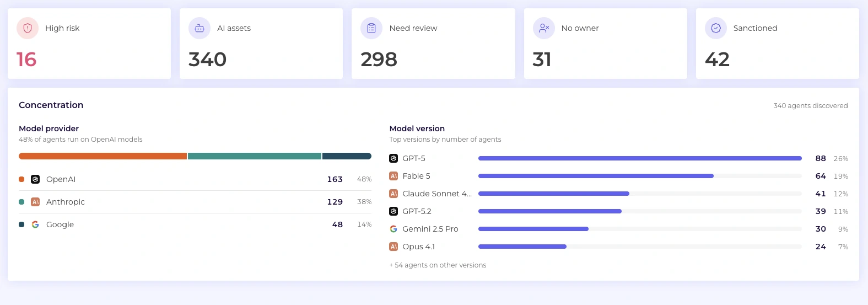Image resolution: width=868 pixels, height=305 pixels.
Task: Click the orange OpenAI legend dot
Action: (21, 179)
